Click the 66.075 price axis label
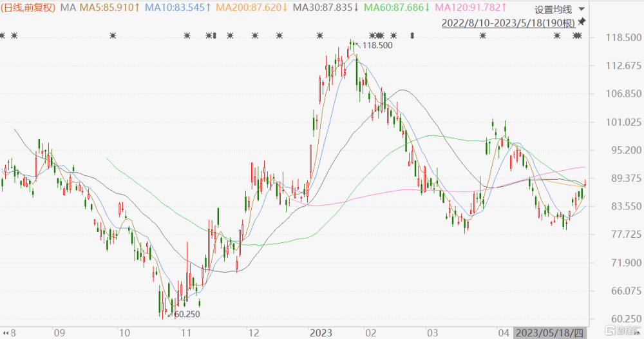Image resolution: width=644 pixels, height=339 pixels. click(x=626, y=291)
